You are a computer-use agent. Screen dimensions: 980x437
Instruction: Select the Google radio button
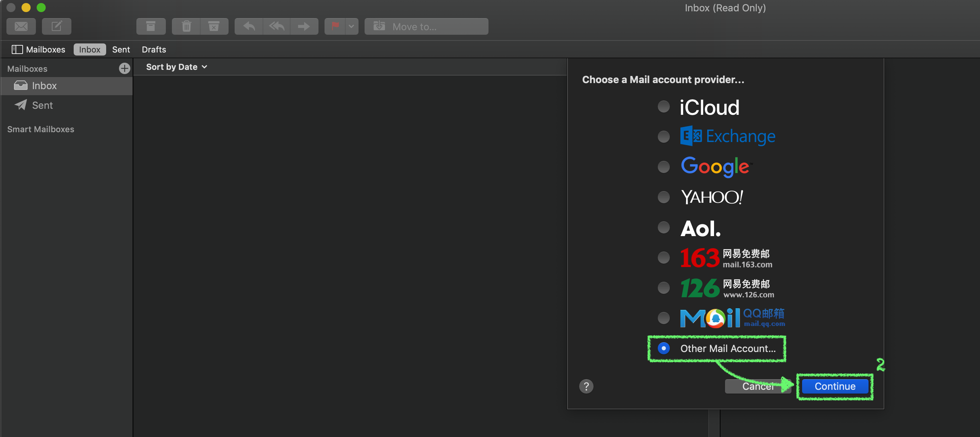coord(663,167)
